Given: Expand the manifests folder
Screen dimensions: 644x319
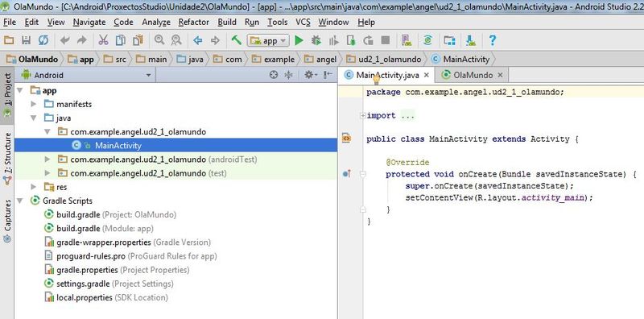Looking at the screenshot, I should (x=34, y=104).
